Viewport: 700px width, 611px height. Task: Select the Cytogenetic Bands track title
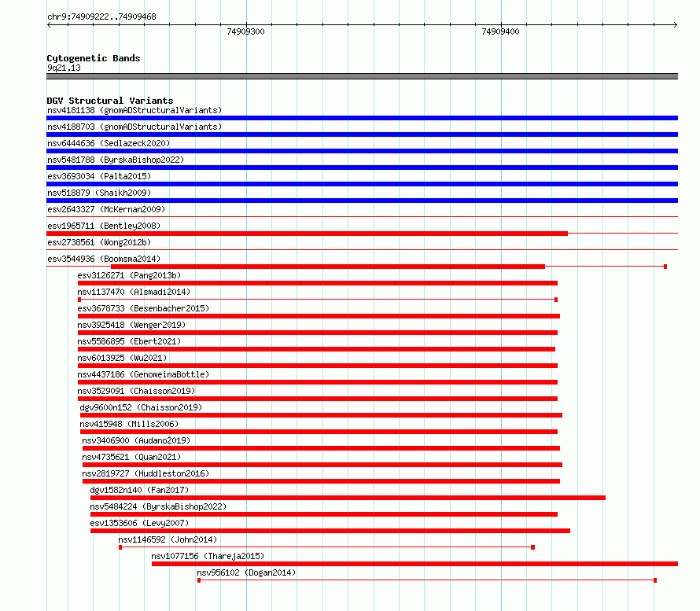pos(94,58)
